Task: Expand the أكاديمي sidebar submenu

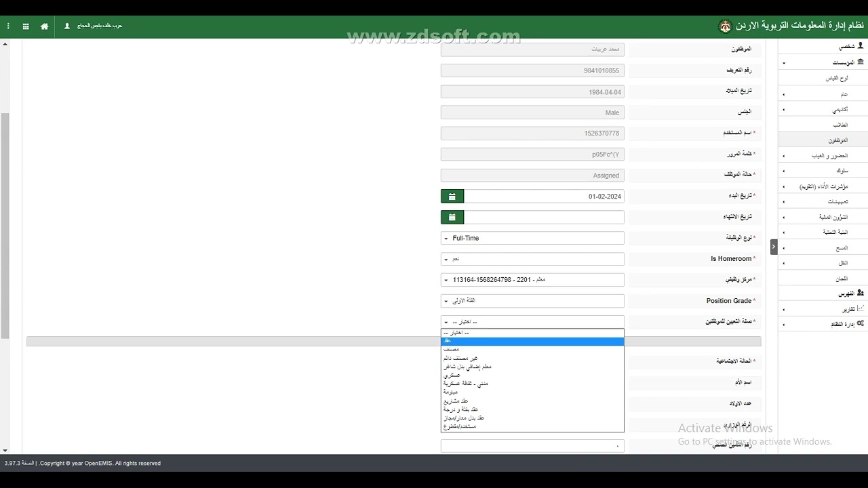Action: click(823, 110)
